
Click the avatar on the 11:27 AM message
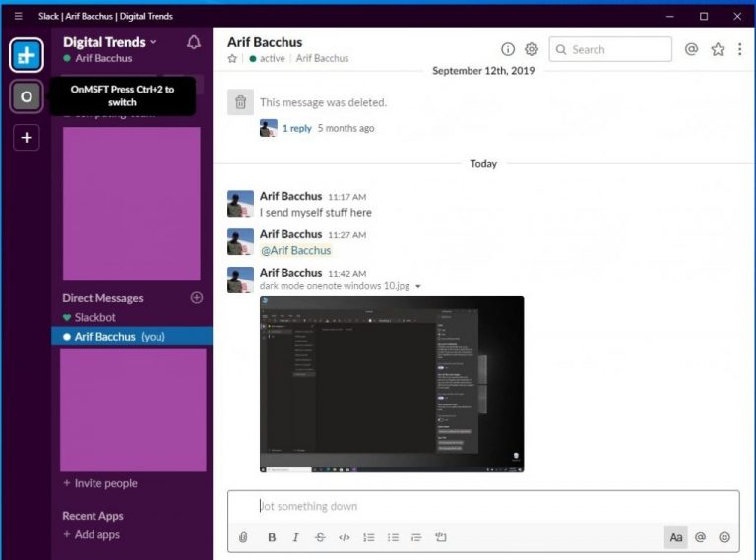coord(240,241)
